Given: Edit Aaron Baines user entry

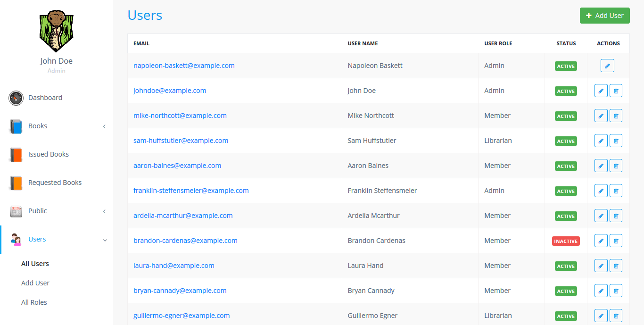Looking at the screenshot, I should pyautogui.click(x=601, y=166).
